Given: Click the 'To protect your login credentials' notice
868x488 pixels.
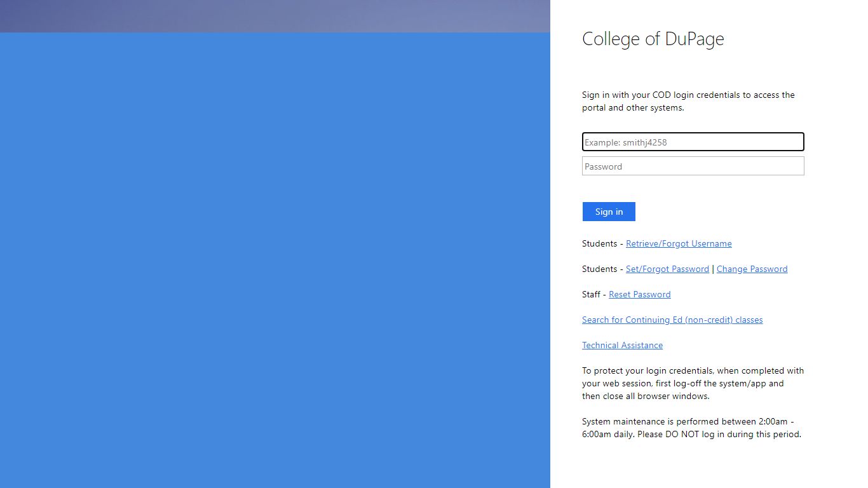Looking at the screenshot, I should (x=693, y=383).
